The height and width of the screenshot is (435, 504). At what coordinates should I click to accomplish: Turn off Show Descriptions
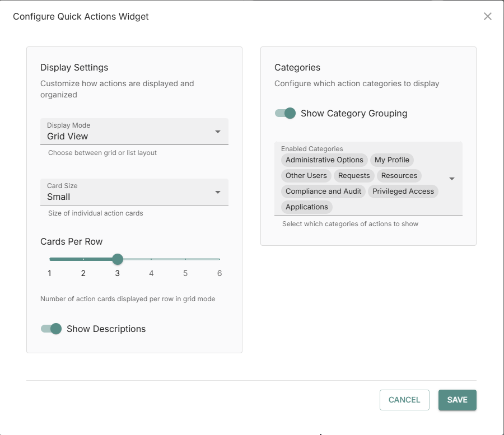click(x=51, y=329)
